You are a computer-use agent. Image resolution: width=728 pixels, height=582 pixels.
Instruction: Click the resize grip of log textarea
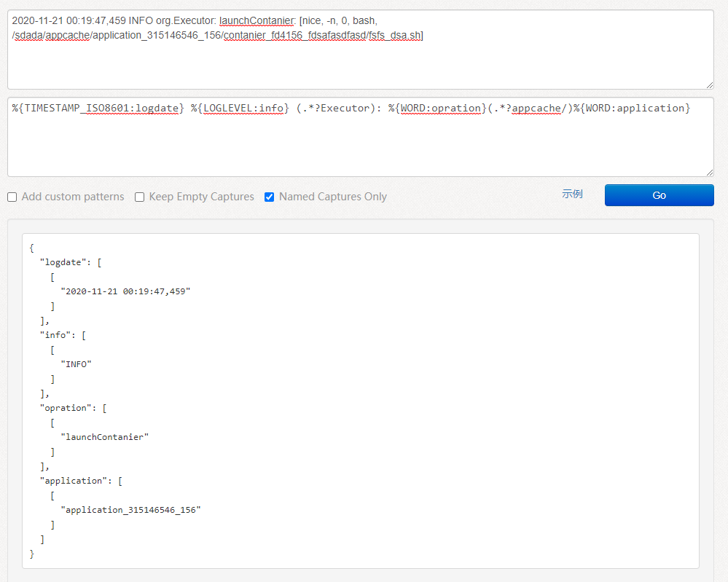[x=710, y=86]
